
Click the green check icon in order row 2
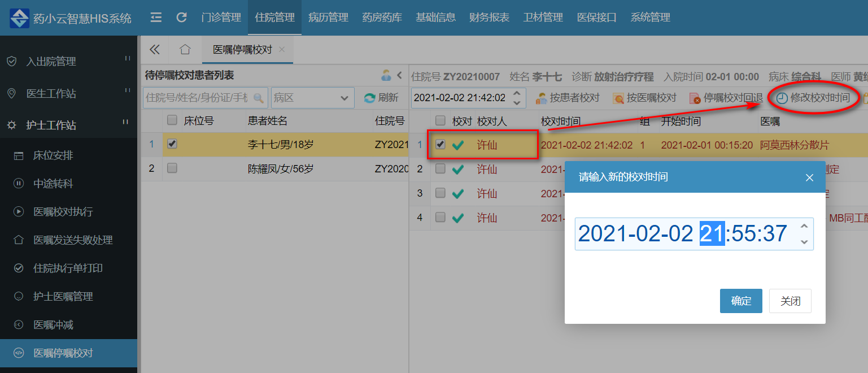(x=458, y=169)
